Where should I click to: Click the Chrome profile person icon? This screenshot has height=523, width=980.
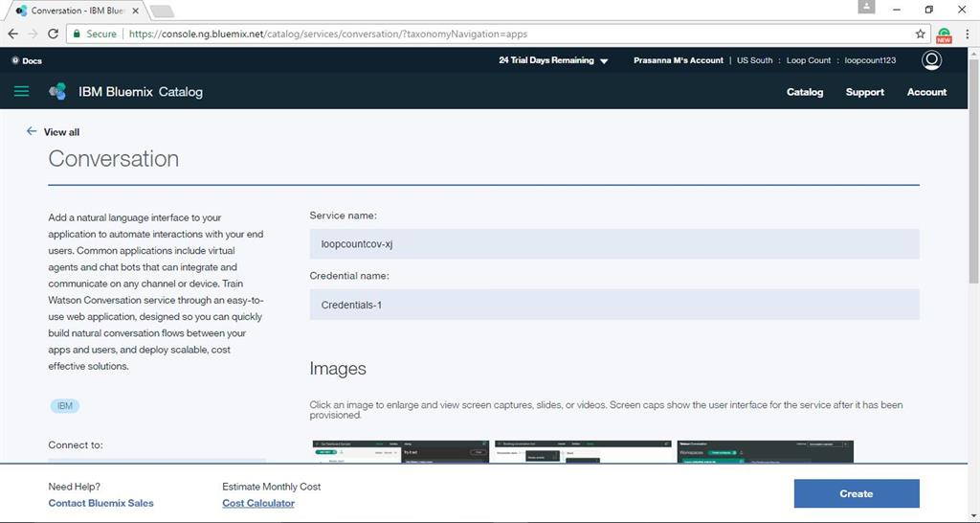866,8
